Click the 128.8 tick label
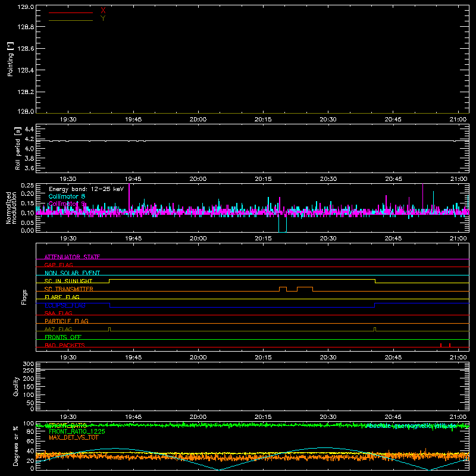This screenshot has width=476, height=476. coord(26,27)
